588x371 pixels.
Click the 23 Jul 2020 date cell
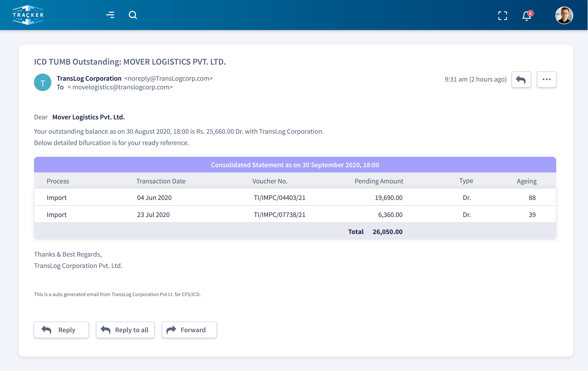pyautogui.click(x=153, y=215)
